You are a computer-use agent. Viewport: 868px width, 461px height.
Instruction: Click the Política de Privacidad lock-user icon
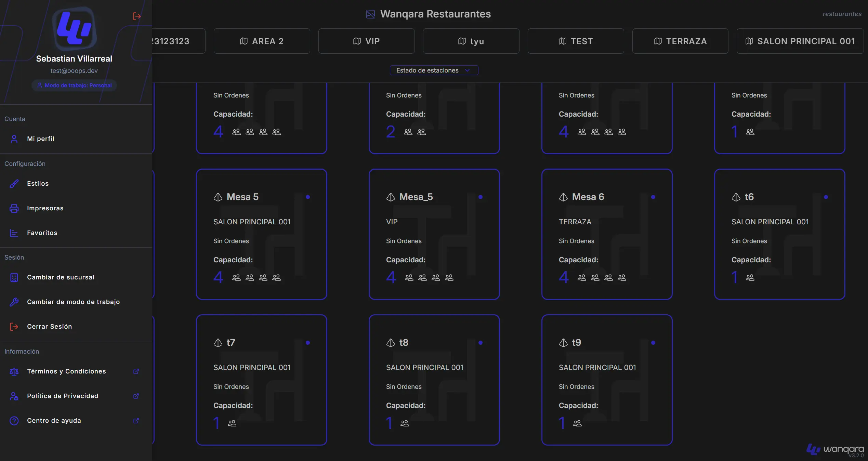[14, 396]
